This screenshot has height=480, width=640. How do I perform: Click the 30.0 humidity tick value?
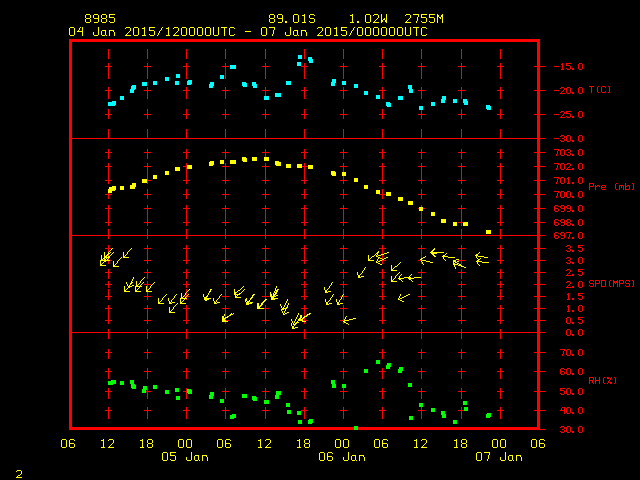tap(571, 429)
